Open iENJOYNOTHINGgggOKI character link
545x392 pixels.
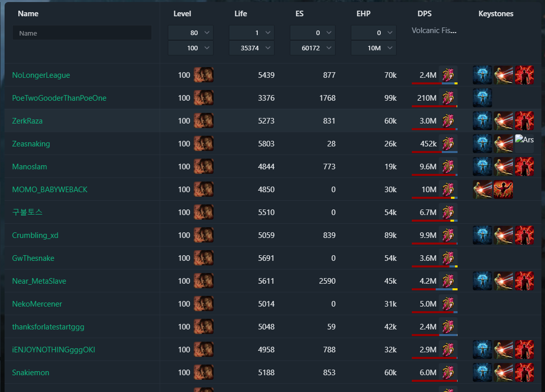[x=53, y=350]
